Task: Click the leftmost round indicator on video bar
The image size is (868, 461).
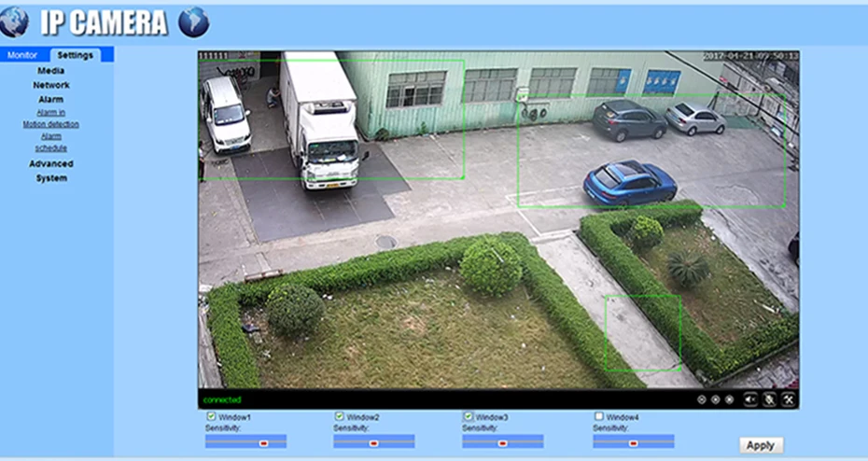Action: click(701, 399)
